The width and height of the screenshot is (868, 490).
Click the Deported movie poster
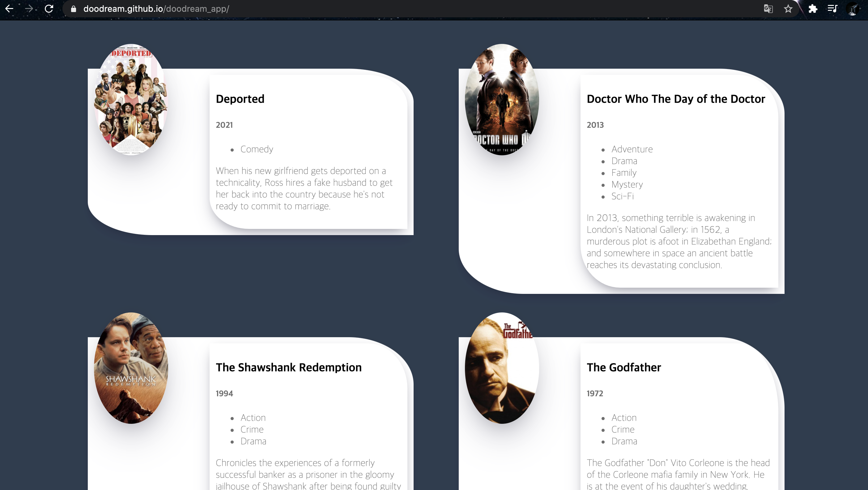pos(131,100)
